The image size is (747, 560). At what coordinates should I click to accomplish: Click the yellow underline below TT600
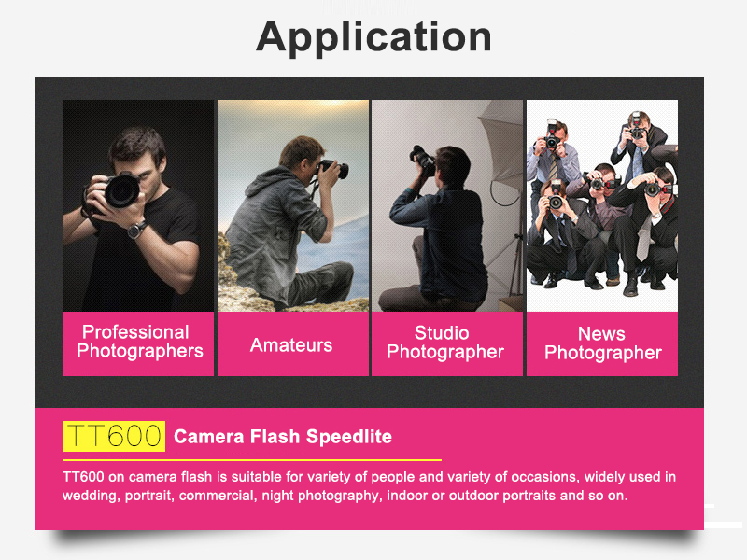coord(252,460)
